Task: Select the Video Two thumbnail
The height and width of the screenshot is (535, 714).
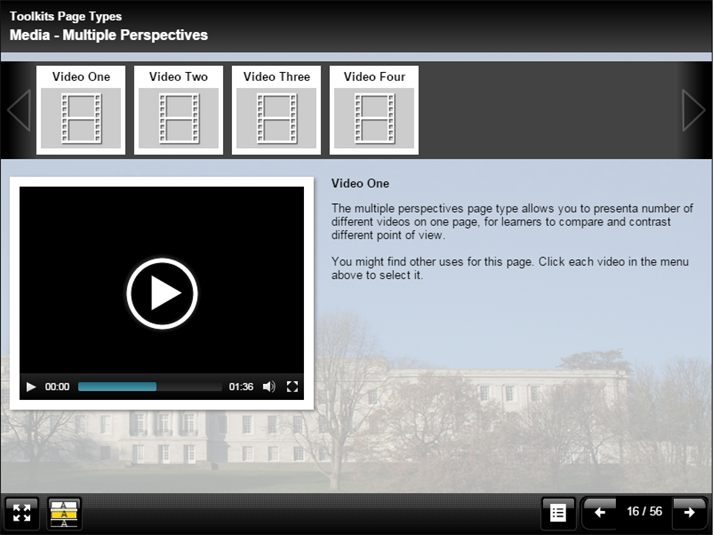Action: click(178, 110)
